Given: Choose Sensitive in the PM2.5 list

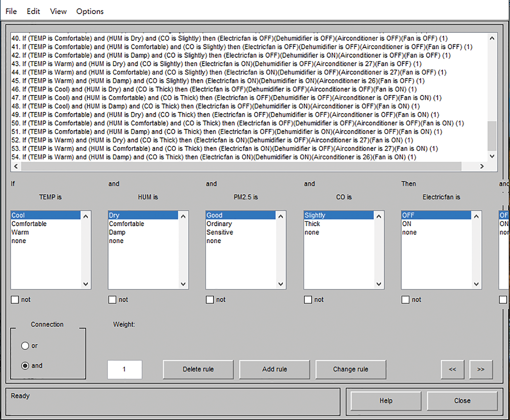Looking at the screenshot, I should coord(220,232).
